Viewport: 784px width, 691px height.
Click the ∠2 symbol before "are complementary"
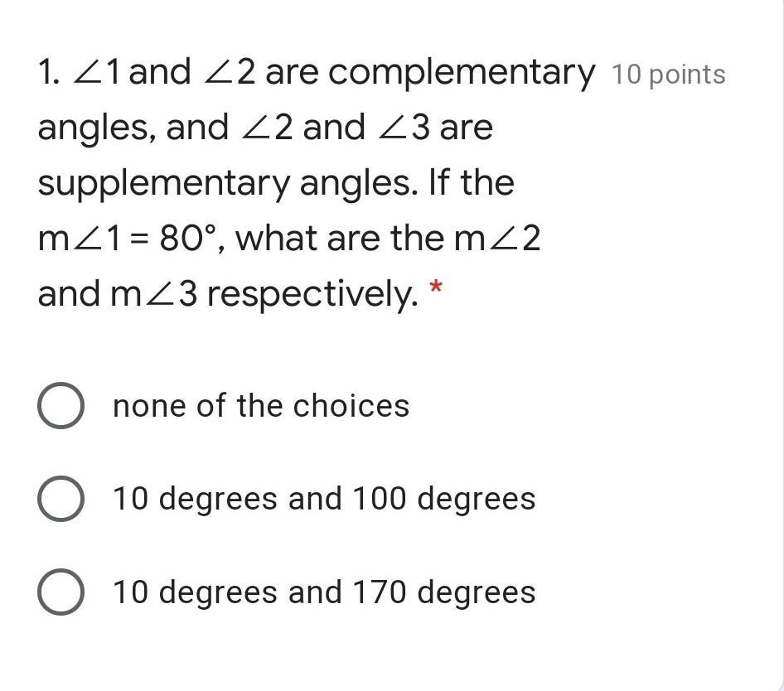[230, 71]
